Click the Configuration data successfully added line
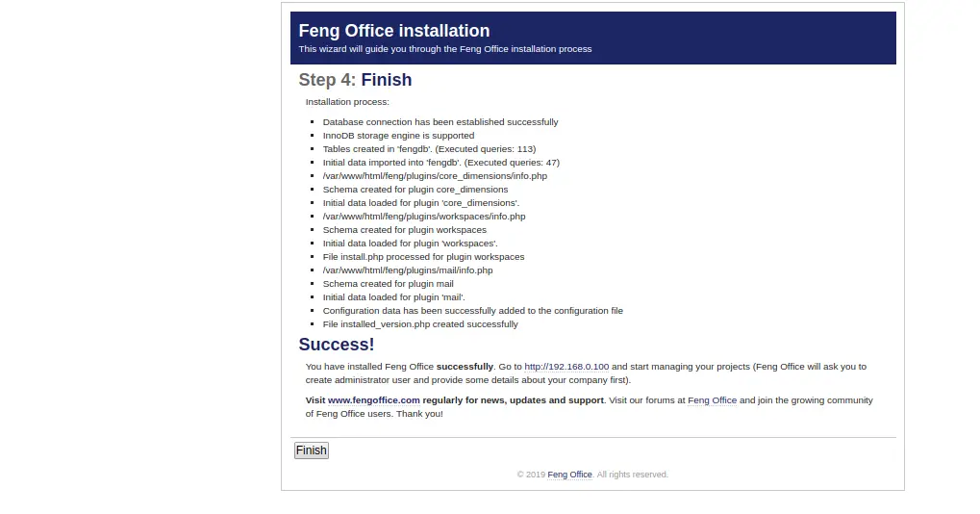 click(472, 311)
